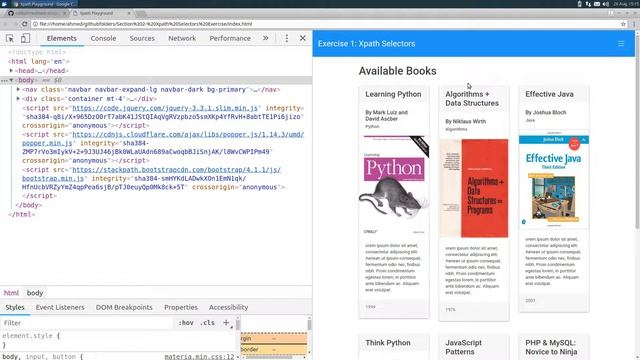Click the Think Python card title
640x360 pixels.
click(x=388, y=343)
